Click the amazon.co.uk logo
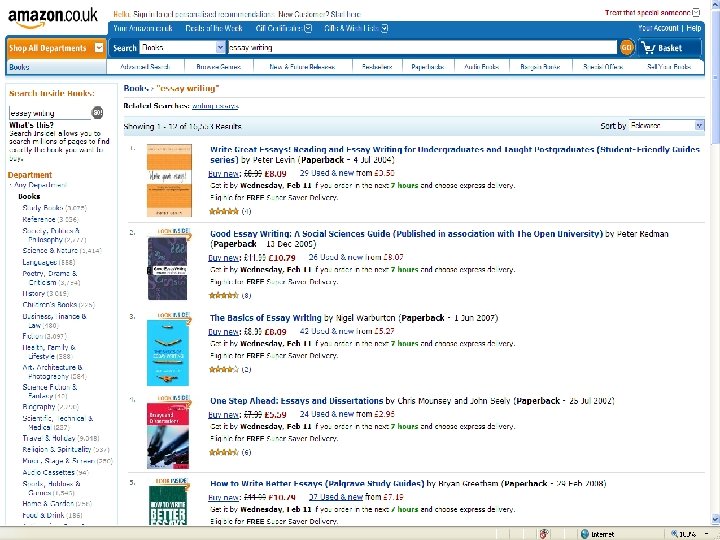Screen dimensions: 720x540 pos(52,17)
